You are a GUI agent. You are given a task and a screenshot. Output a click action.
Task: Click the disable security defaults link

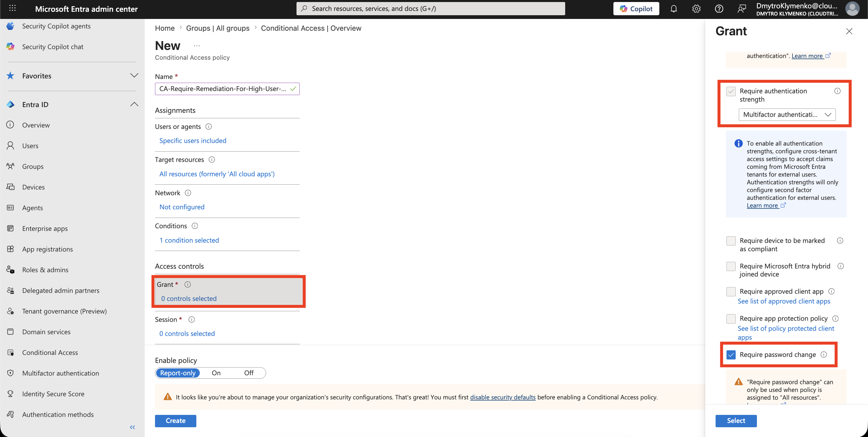click(x=502, y=397)
